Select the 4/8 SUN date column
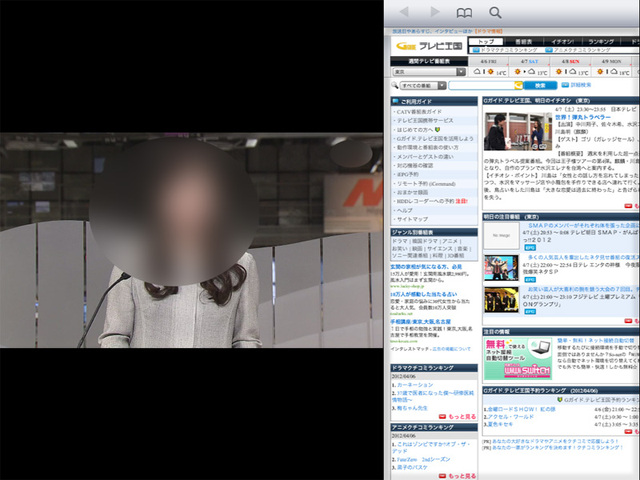640x480 pixels. point(570,61)
